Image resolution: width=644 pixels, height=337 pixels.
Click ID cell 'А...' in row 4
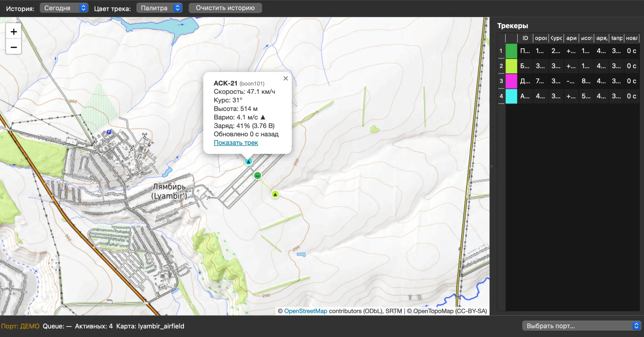[525, 96]
